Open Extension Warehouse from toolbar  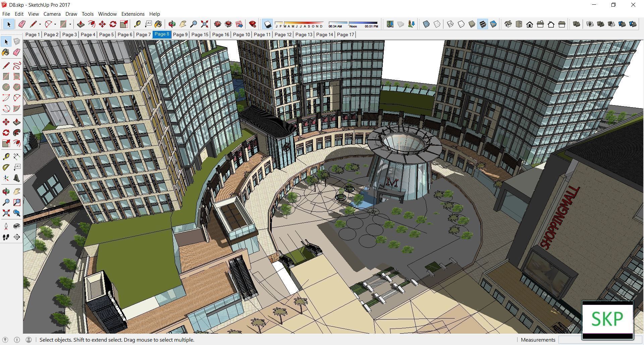(x=228, y=24)
